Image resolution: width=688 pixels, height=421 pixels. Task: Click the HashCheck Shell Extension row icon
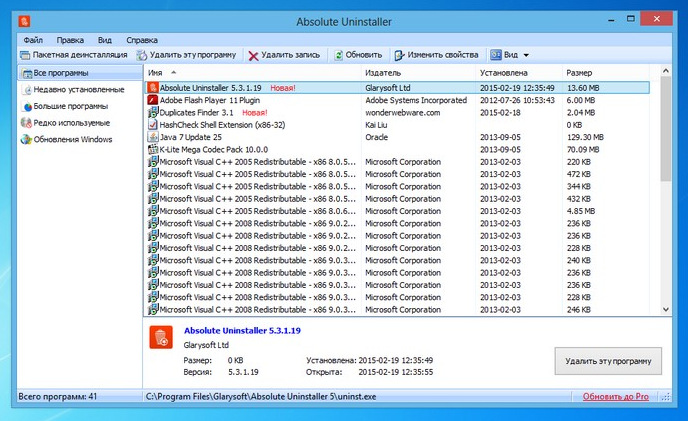pyautogui.click(x=153, y=125)
